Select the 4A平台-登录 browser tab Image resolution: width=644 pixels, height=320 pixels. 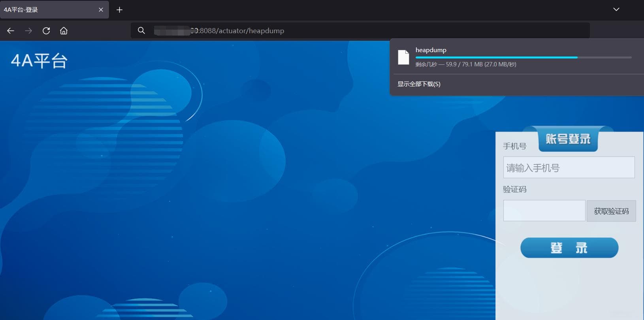(x=54, y=9)
